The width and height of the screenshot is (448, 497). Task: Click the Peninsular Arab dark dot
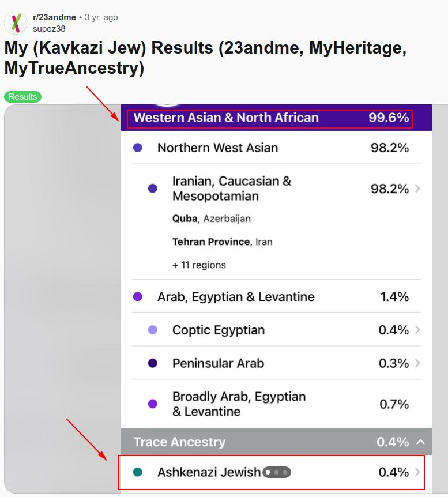click(x=153, y=363)
